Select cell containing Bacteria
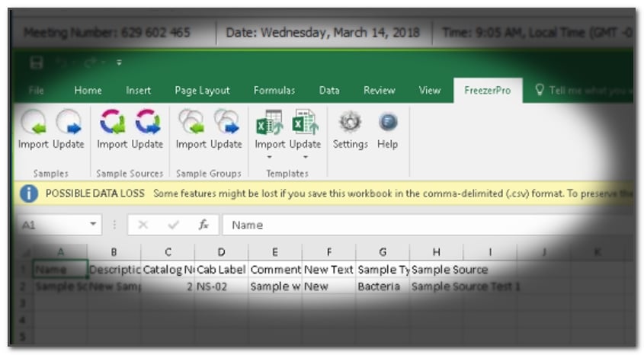 coord(383,286)
